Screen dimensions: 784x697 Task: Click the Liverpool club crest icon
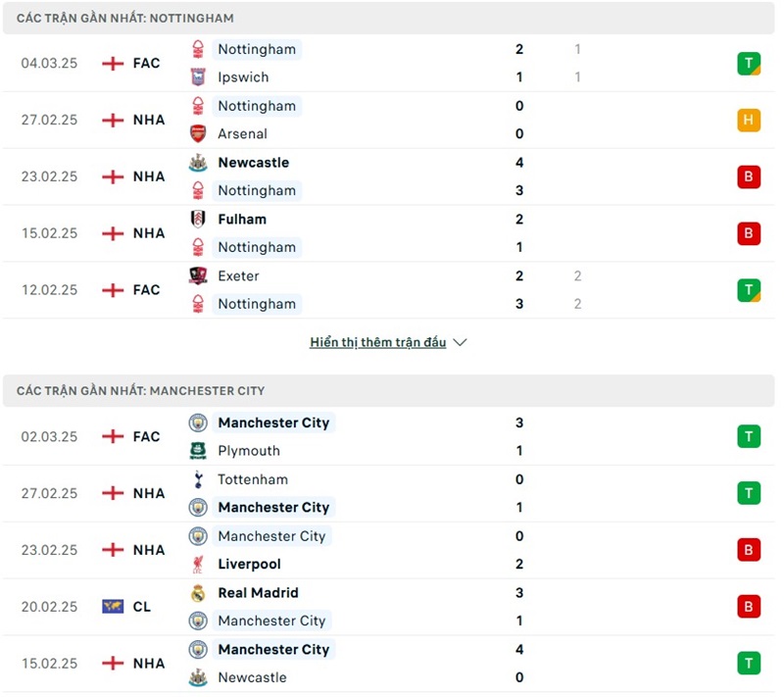(x=199, y=565)
